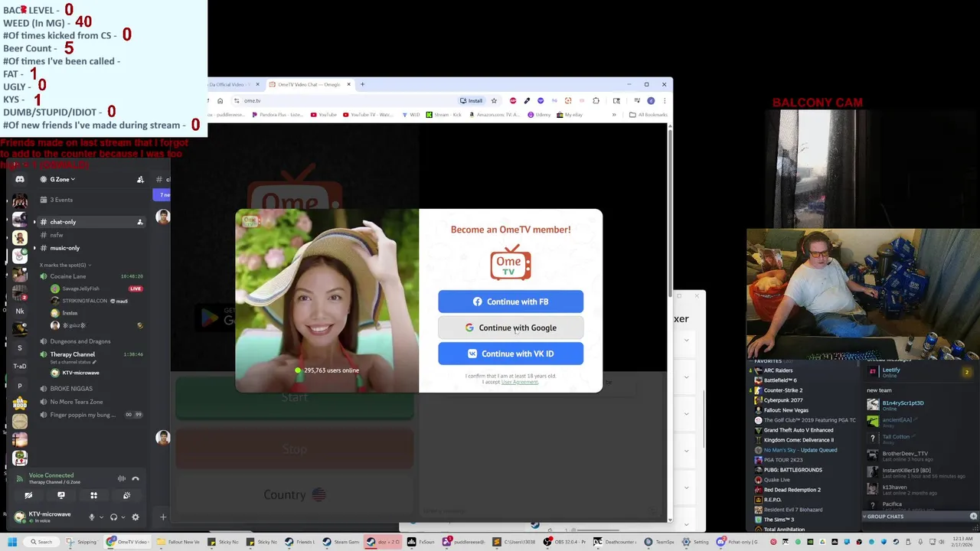Start a Discord activity
Screen dimensions: 980x551
[x=94, y=495]
